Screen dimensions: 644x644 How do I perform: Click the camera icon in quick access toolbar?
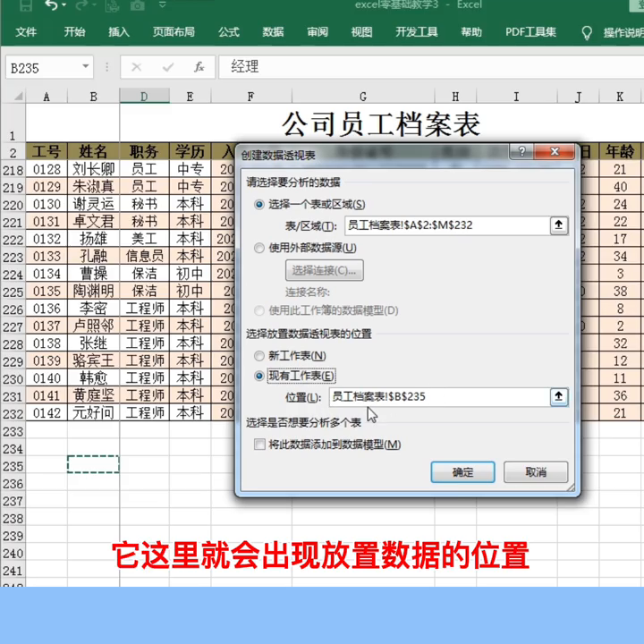point(137,5)
